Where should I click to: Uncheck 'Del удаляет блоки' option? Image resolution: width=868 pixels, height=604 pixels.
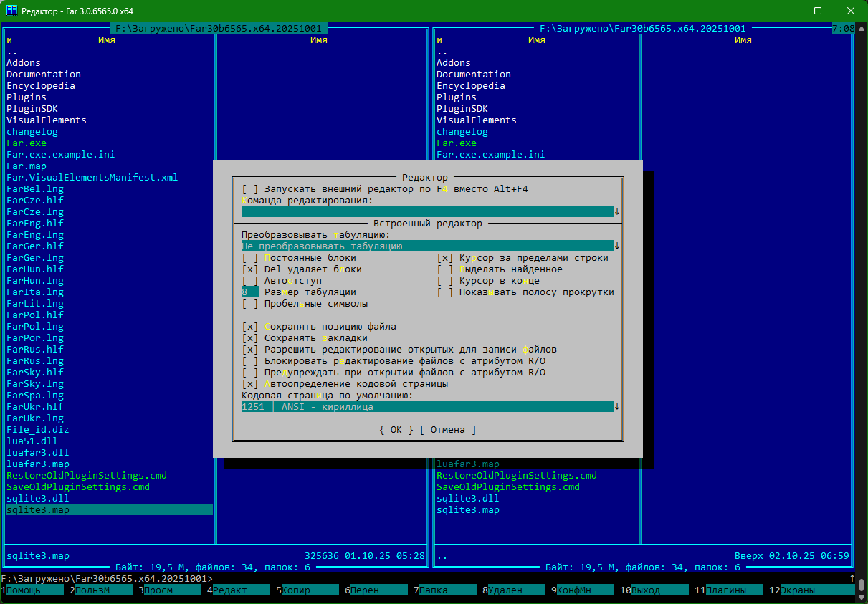point(250,269)
